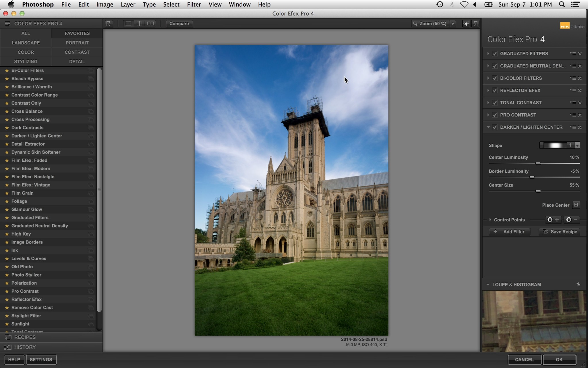Switch to split preview mode
Viewport: 588px width, 368px height.
[x=139, y=24]
